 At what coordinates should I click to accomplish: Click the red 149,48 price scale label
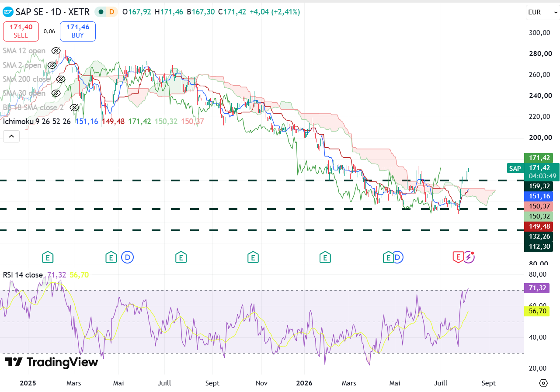click(539, 226)
